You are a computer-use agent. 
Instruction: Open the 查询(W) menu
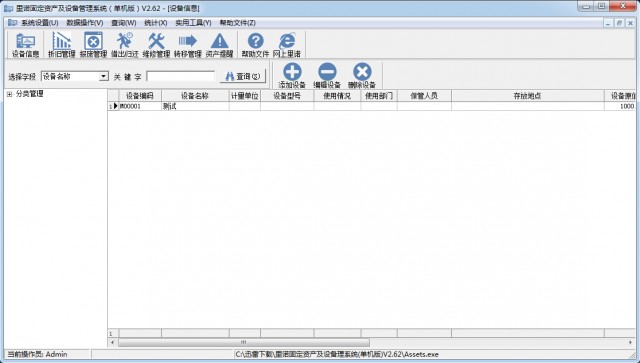click(124, 23)
